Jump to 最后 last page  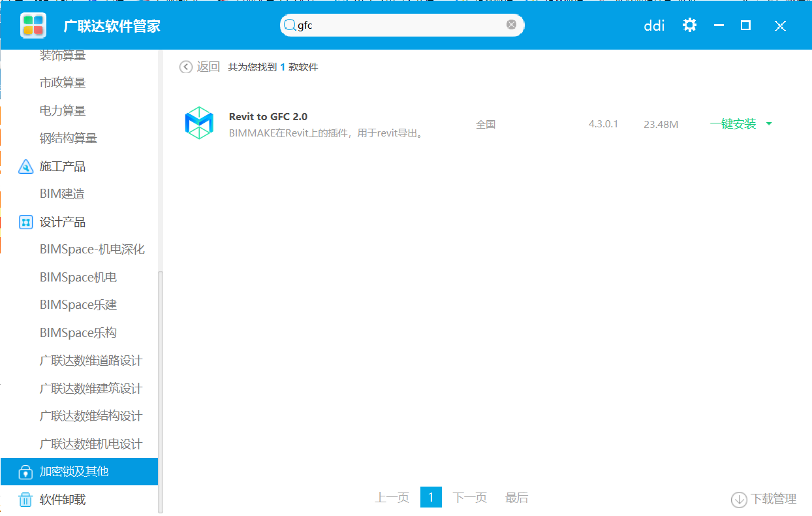tap(517, 498)
